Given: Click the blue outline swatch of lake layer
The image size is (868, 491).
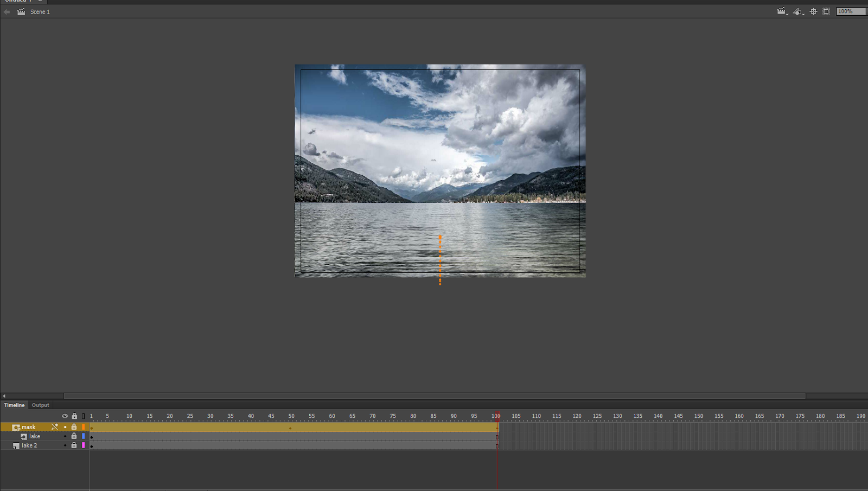Looking at the screenshot, I should (84, 436).
